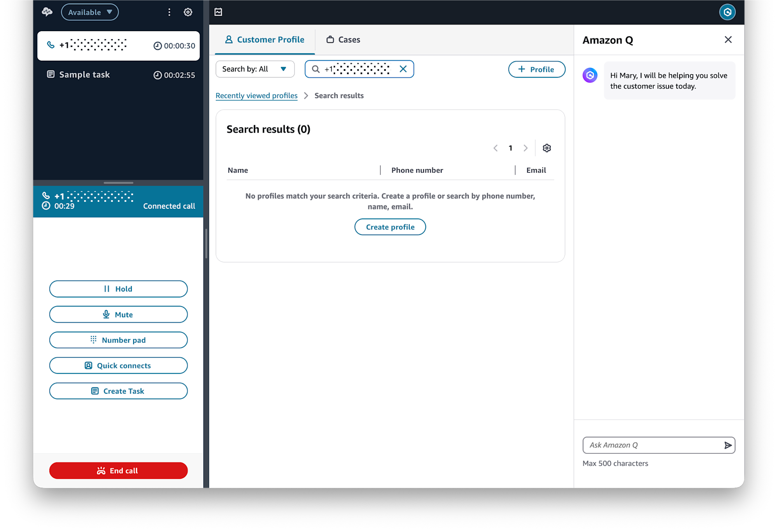This screenshot has height=532, width=778.
Task: Click the agent workspace icon in top bar
Action: point(218,12)
